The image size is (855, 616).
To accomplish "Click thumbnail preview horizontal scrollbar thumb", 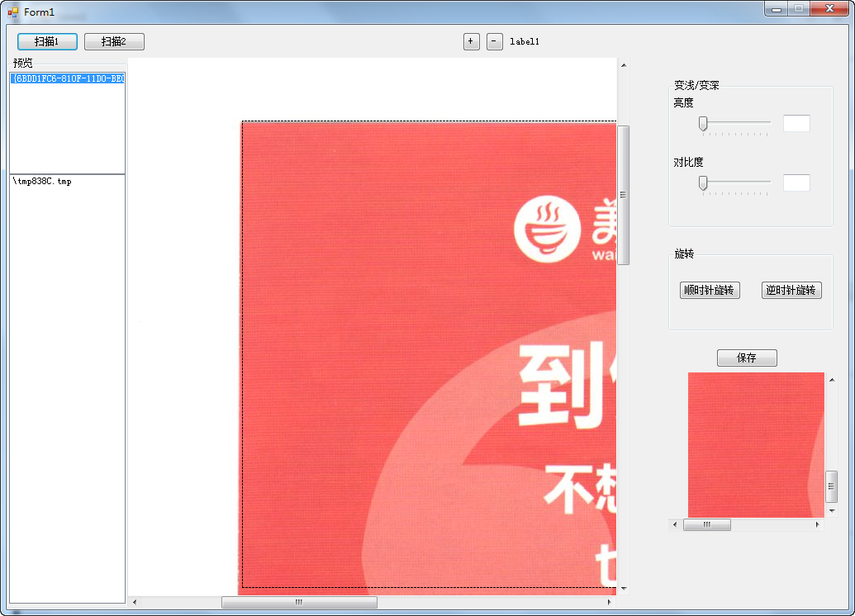I will coord(706,524).
